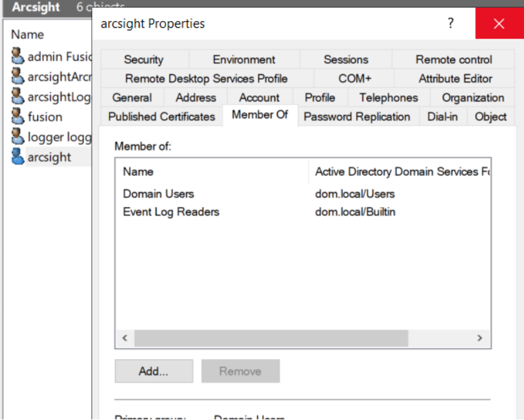Click the arcsightLog user icon
The height and width of the screenshot is (420, 524).
tap(18, 96)
